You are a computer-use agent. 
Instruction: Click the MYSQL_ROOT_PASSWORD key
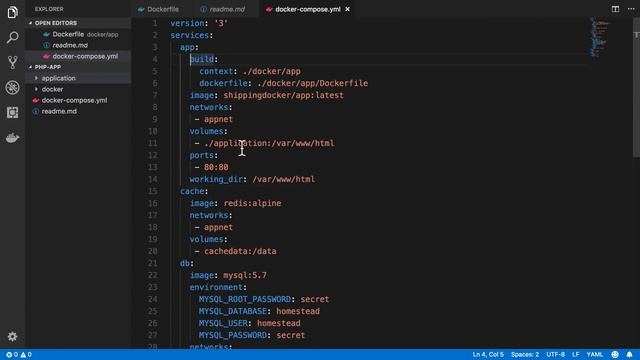pos(245,299)
